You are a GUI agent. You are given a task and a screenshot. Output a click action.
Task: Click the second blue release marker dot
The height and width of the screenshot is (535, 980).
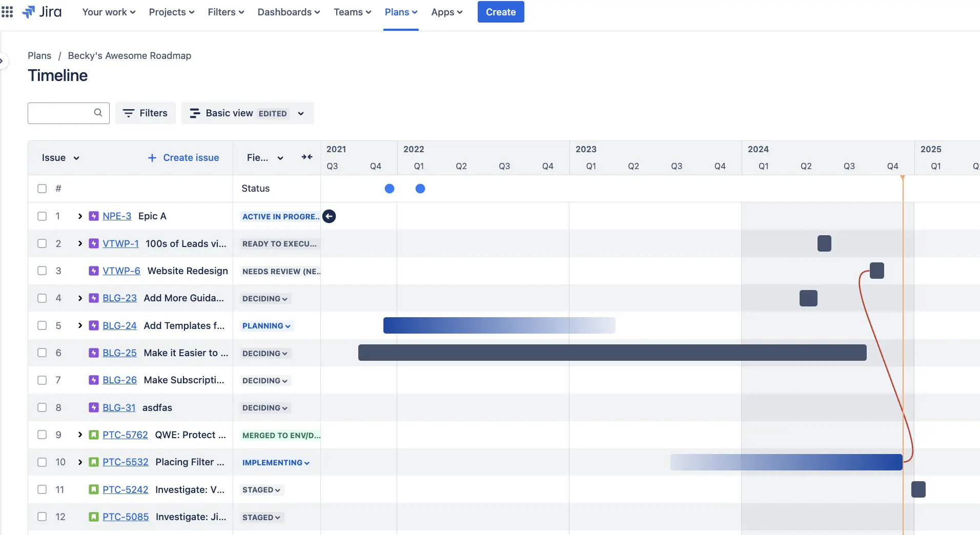[420, 189]
